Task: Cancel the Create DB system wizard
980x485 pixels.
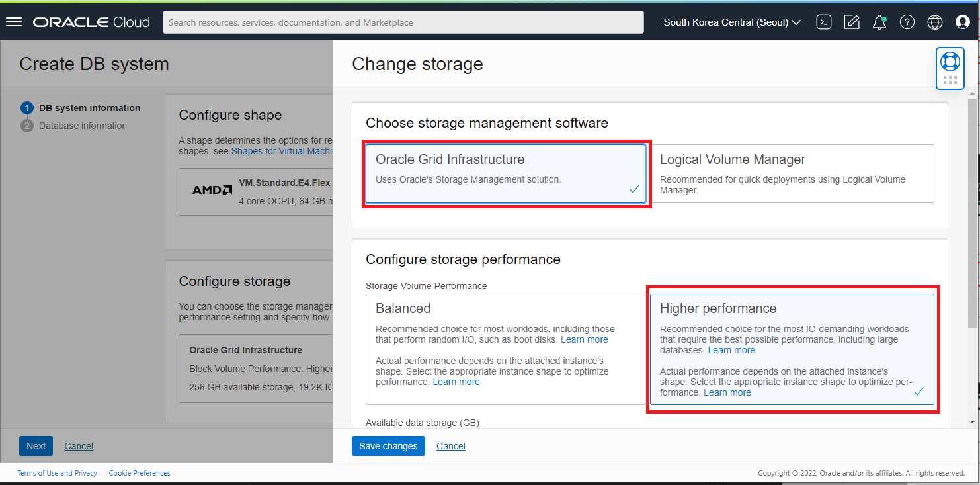Action: 79,446
